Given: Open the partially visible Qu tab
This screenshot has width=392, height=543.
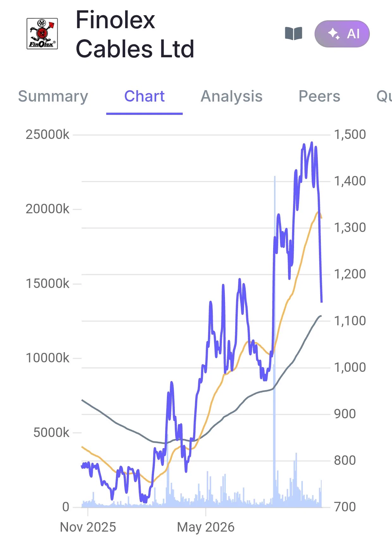Looking at the screenshot, I should [x=384, y=96].
